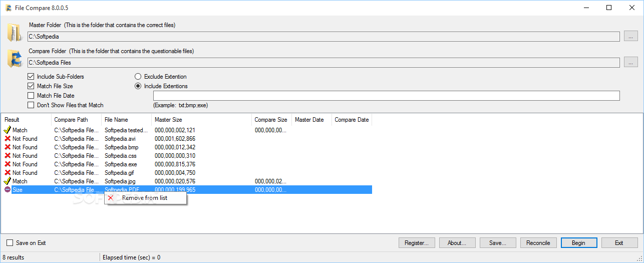The width and height of the screenshot is (644, 263).
Task: Browse for the Master Folder
Action: click(x=631, y=36)
